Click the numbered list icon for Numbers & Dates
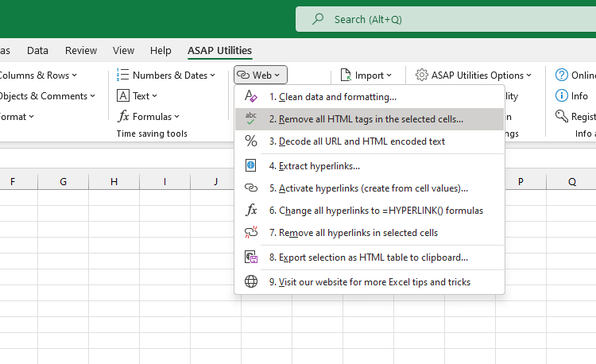This screenshot has height=364, width=596. (x=122, y=75)
